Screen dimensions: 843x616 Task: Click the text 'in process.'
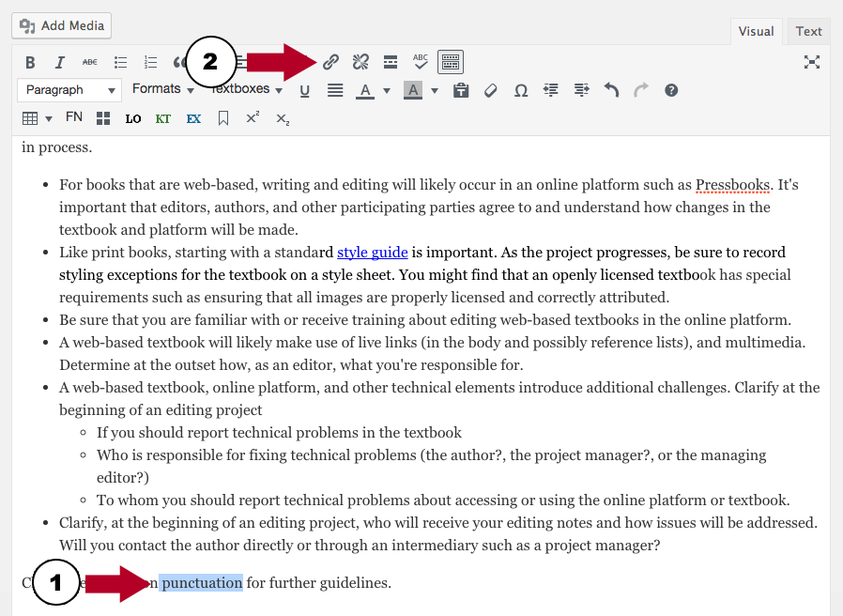coord(57,147)
